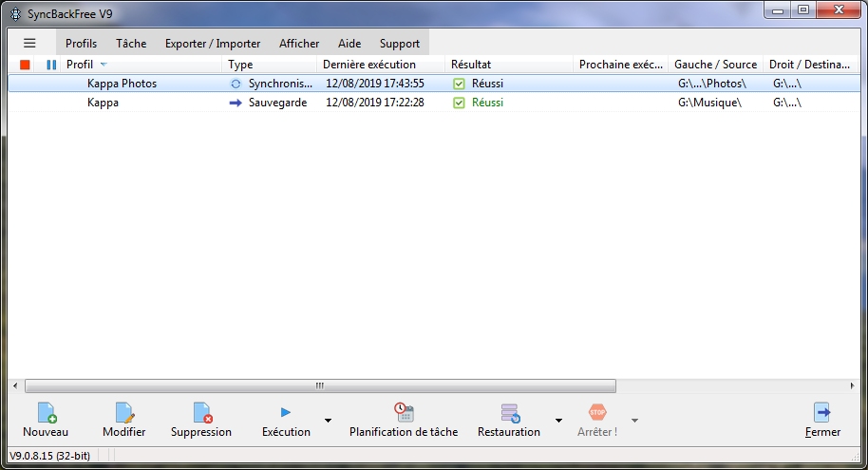The width and height of the screenshot is (868, 470).
Task: Open the Support menu
Action: pos(400,43)
